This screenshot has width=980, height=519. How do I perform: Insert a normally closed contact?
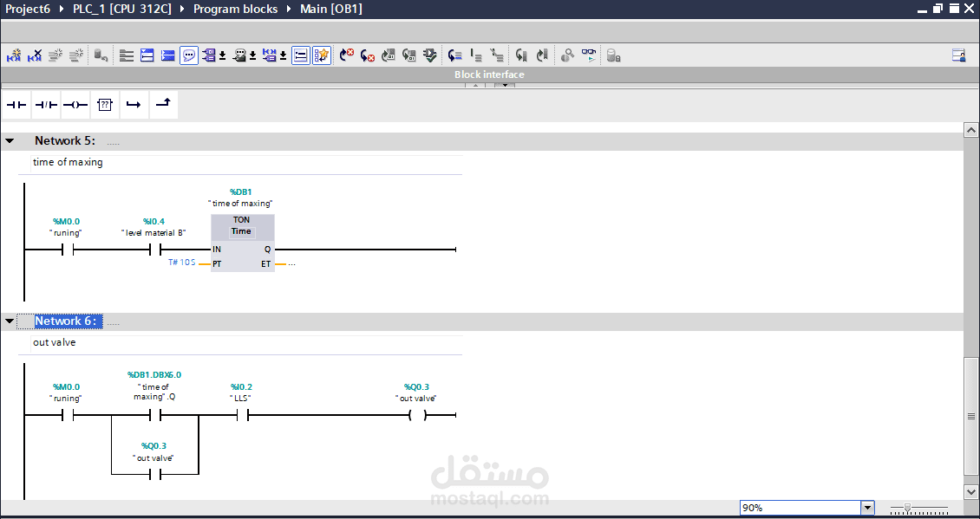tap(46, 105)
